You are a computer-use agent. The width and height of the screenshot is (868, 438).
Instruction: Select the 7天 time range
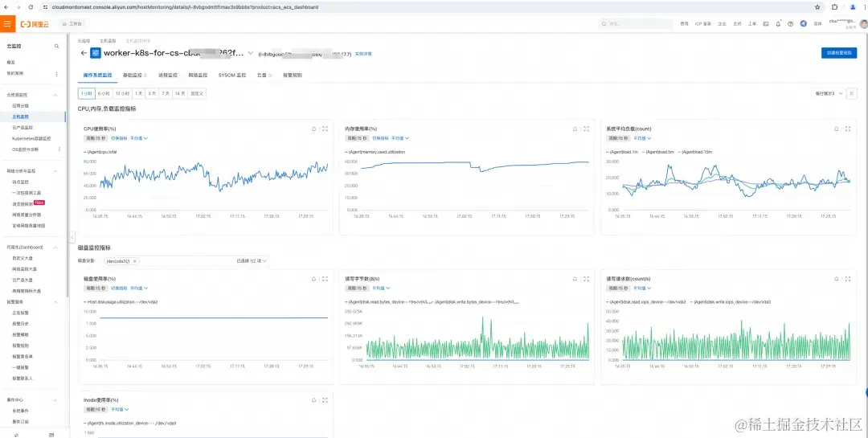165,93
